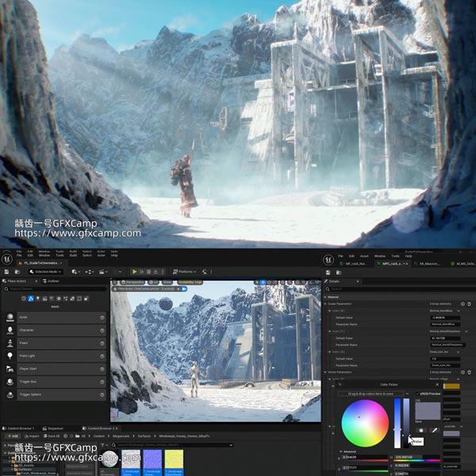This screenshot has width=476, height=476.
Task: Close the Color Picker window
Action: click(x=437, y=385)
